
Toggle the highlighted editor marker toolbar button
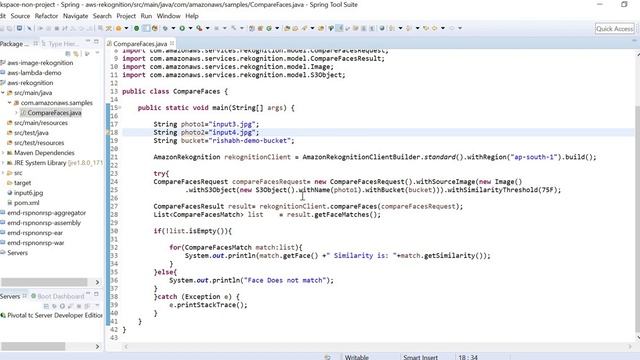pos(339,28)
